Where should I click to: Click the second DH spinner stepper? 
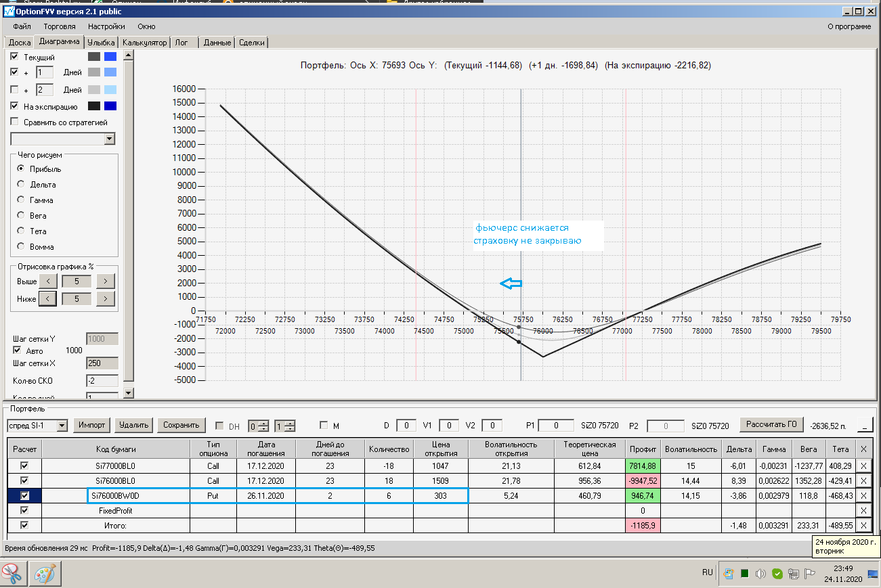[x=289, y=426]
